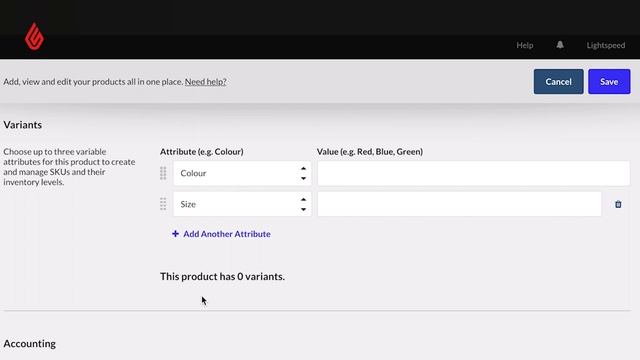Click the plus icon beside Add Another Attribute
640x360 pixels.
point(176,233)
